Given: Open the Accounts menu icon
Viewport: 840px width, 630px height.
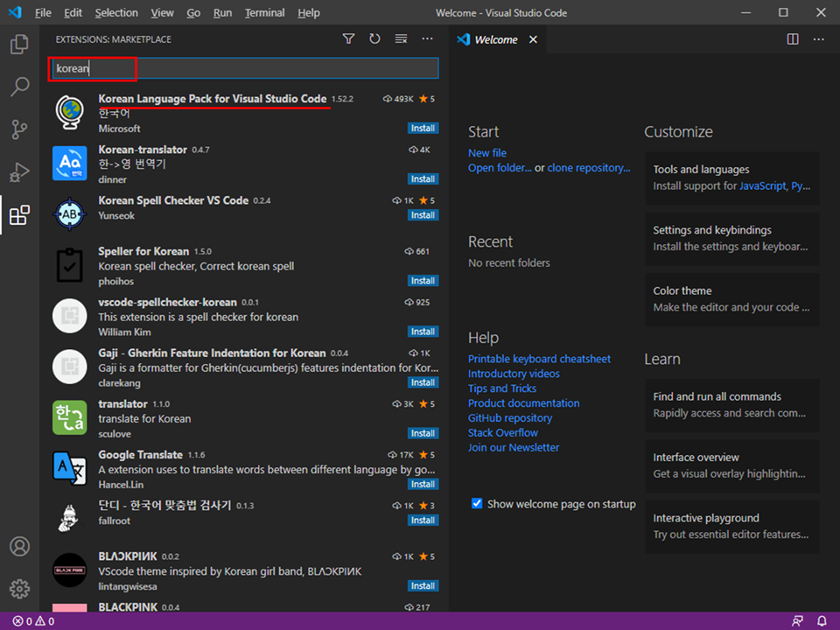Looking at the screenshot, I should 19,546.
